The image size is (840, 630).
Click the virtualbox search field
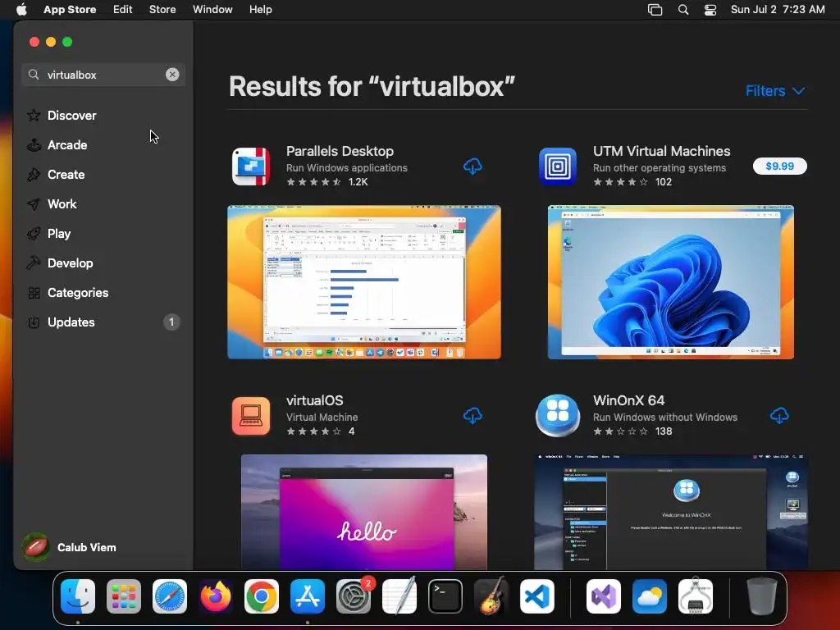pos(103,75)
